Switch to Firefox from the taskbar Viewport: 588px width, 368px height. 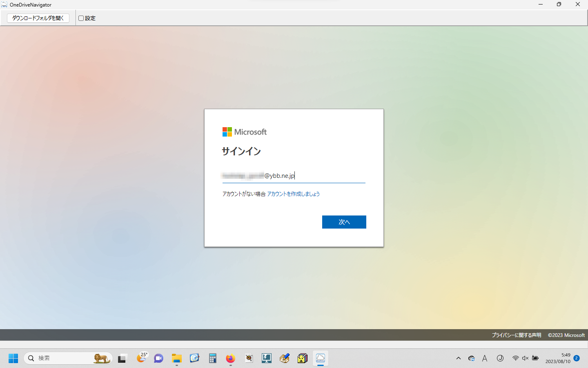(231, 359)
